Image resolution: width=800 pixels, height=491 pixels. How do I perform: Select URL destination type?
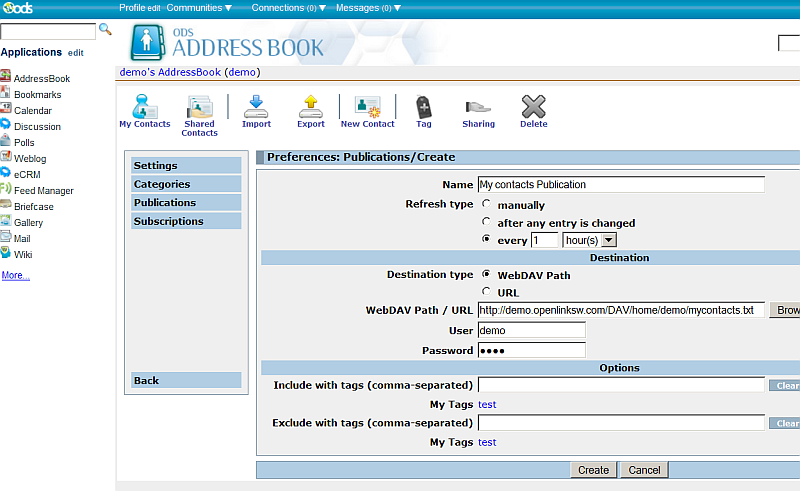pyautogui.click(x=487, y=292)
